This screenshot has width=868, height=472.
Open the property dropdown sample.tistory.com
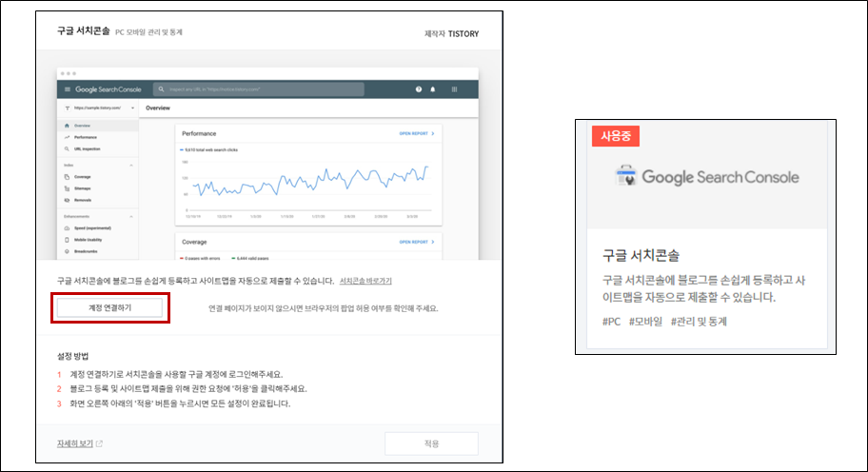[x=100, y=108]
